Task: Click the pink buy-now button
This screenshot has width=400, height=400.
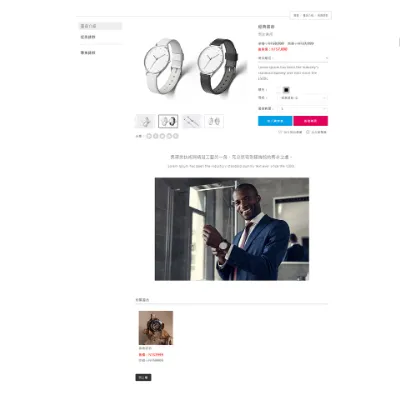Action: 311,121
